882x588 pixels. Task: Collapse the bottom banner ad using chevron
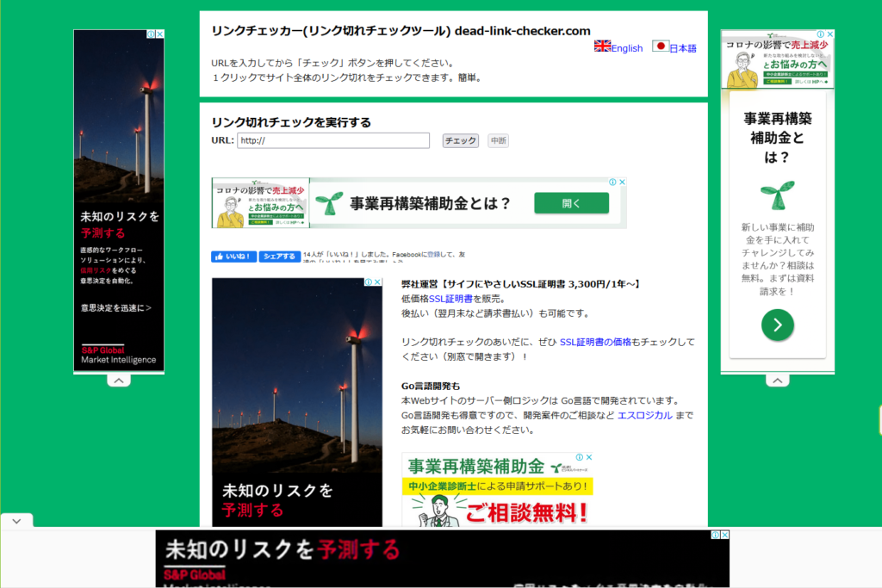click(x=16, y=521)
